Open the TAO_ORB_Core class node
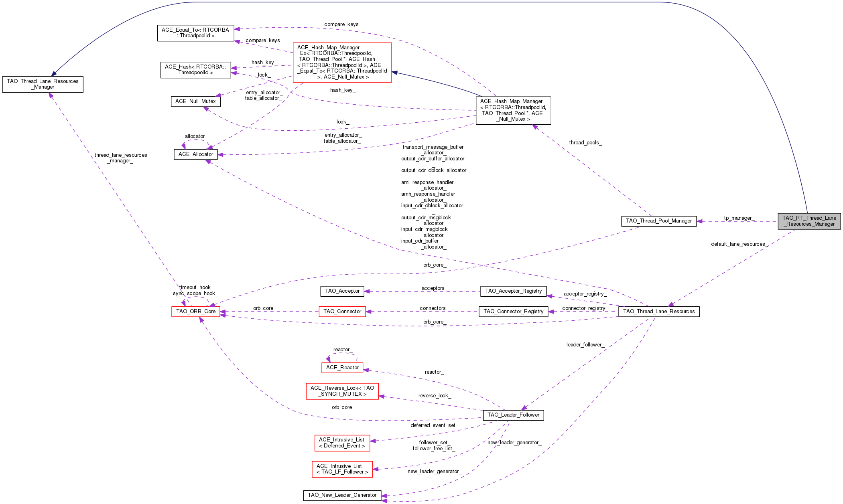The width and height of the screenshot is (843, 504). 196,312
